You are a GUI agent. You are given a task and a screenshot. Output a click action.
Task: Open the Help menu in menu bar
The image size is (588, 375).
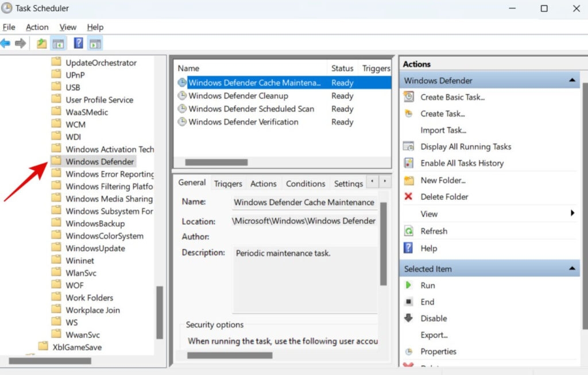[x=95, y=27]
